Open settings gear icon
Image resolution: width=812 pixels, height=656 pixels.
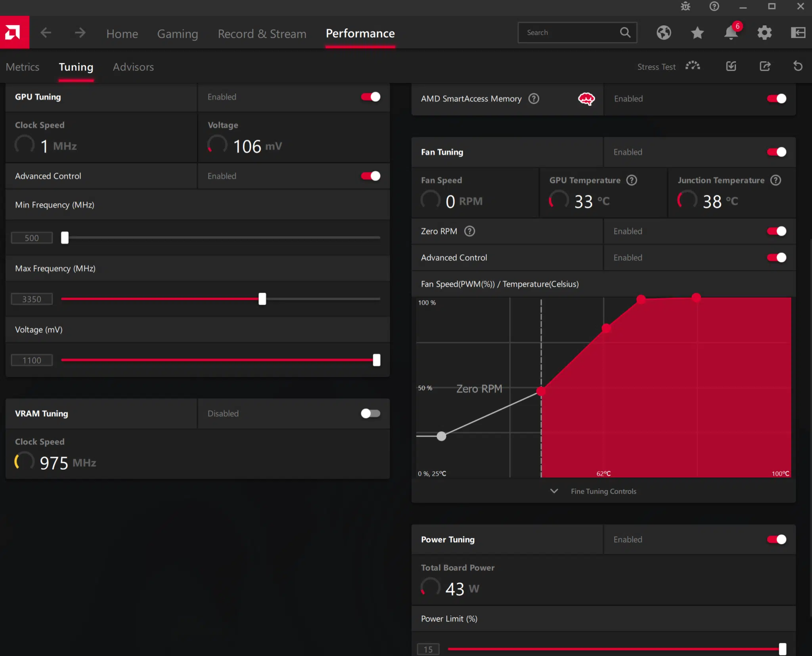[x=764, y=33]
